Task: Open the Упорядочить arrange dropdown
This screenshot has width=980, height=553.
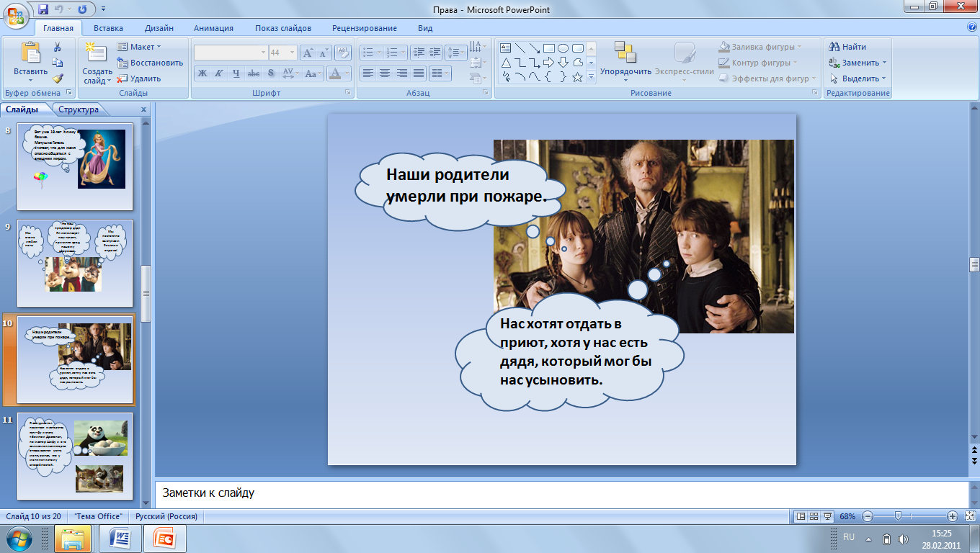Action: (625, 61)
